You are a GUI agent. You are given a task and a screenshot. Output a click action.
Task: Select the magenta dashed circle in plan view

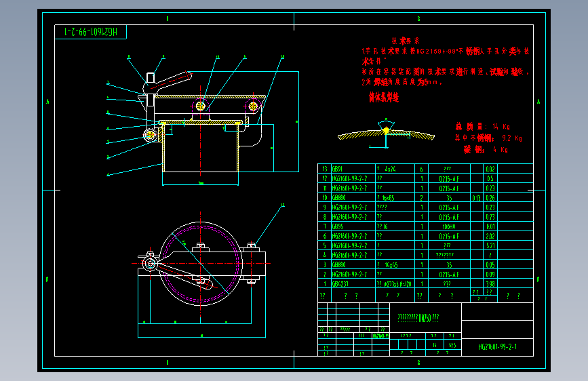coord(201,264)
